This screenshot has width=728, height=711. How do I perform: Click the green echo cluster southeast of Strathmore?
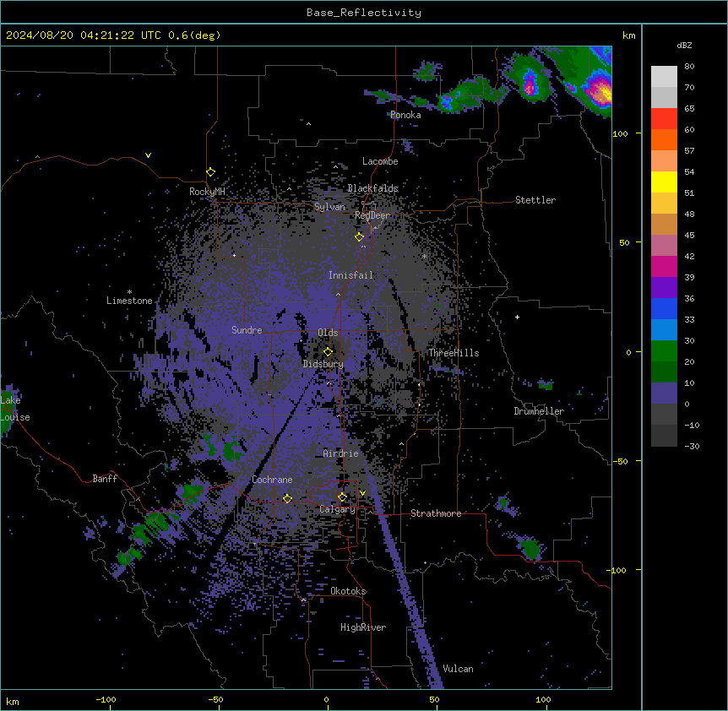(530, 549)
